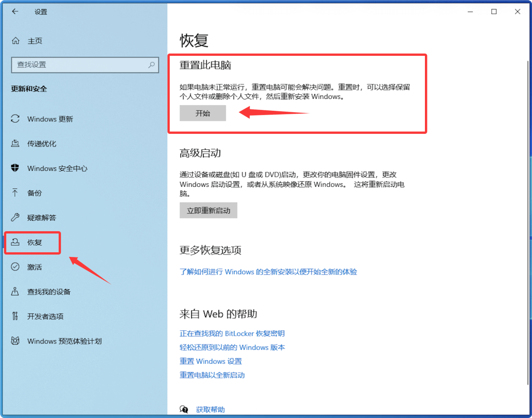The height and width of the screenshot is (418, 532).
Task: Click the search magnifier icon
Action: pyautogui.click(x=152, y=65)
